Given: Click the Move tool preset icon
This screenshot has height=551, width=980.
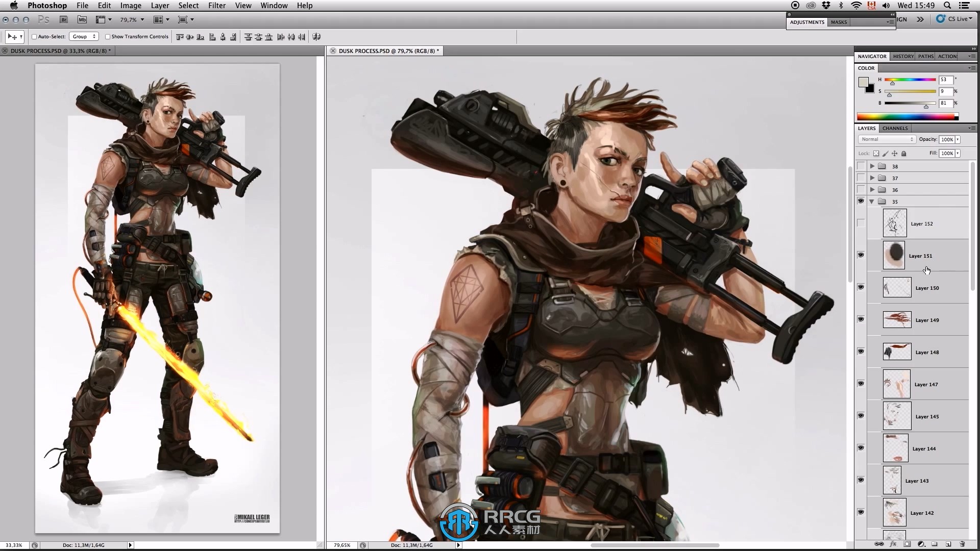Looking at the screenshot, I should tap(14, 37).
